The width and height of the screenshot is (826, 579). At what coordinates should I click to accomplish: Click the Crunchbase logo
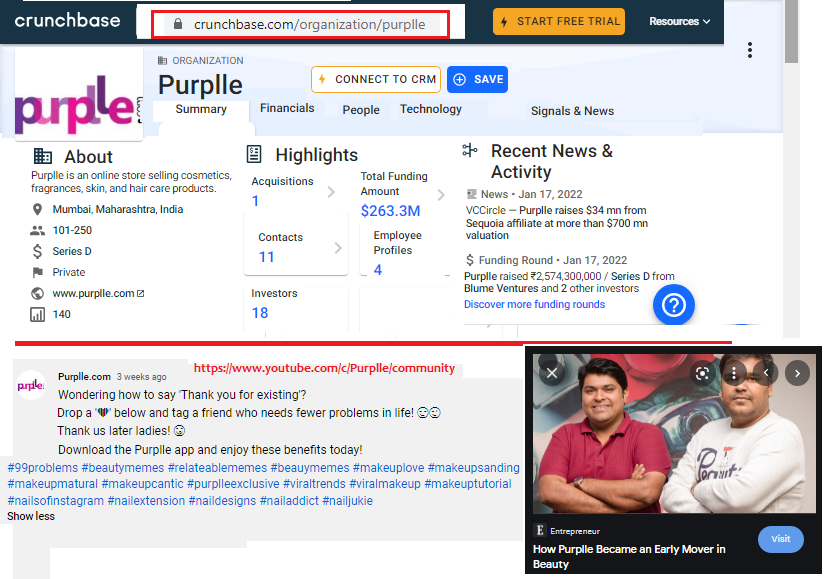pyautogui.click(x=67, y=21)
